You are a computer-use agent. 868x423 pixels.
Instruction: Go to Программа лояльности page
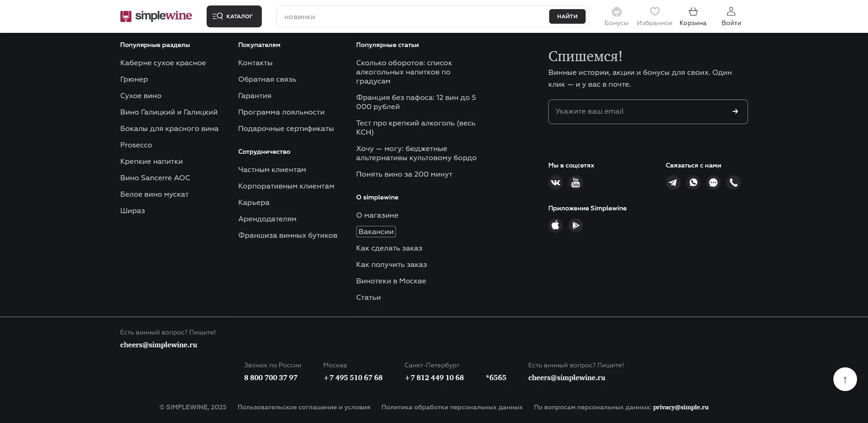click(x=281, y=112)
